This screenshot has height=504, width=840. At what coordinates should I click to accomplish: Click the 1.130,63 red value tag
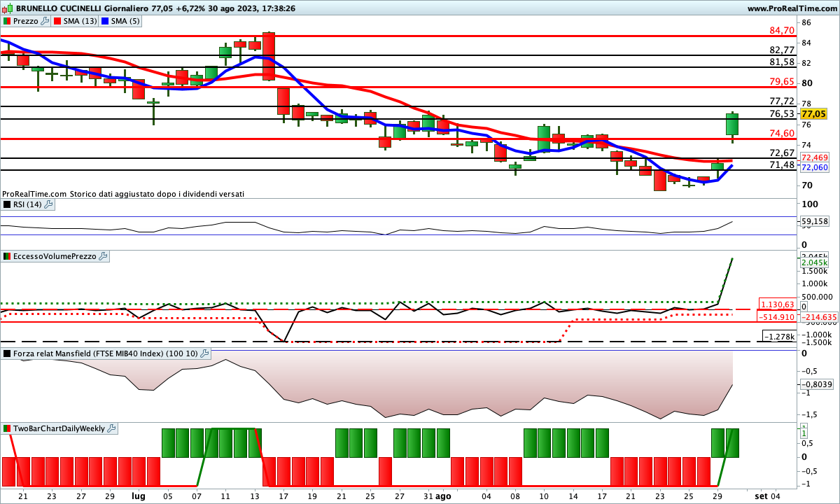777,304
